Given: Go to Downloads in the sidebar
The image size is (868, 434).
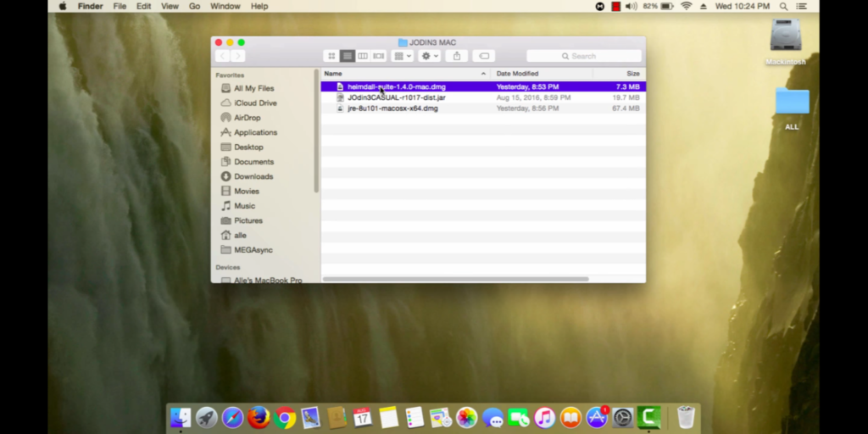Looking at the screenshot, I should [x=253, y=176].
